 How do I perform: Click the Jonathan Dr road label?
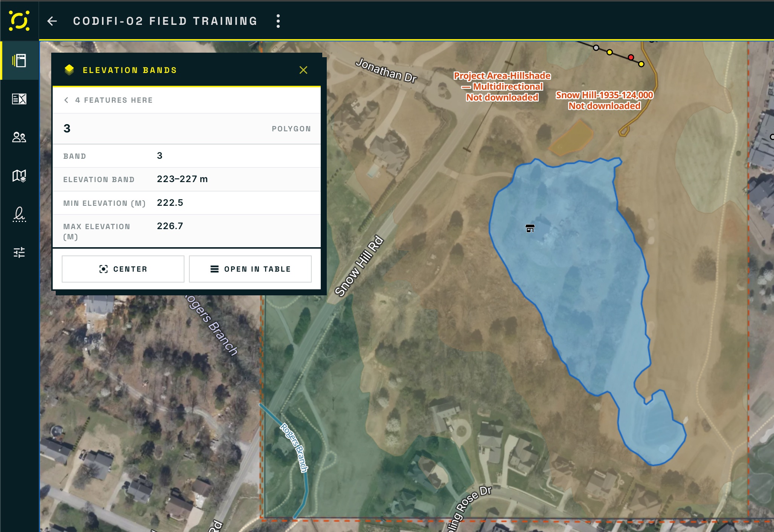tap(387, 70)
